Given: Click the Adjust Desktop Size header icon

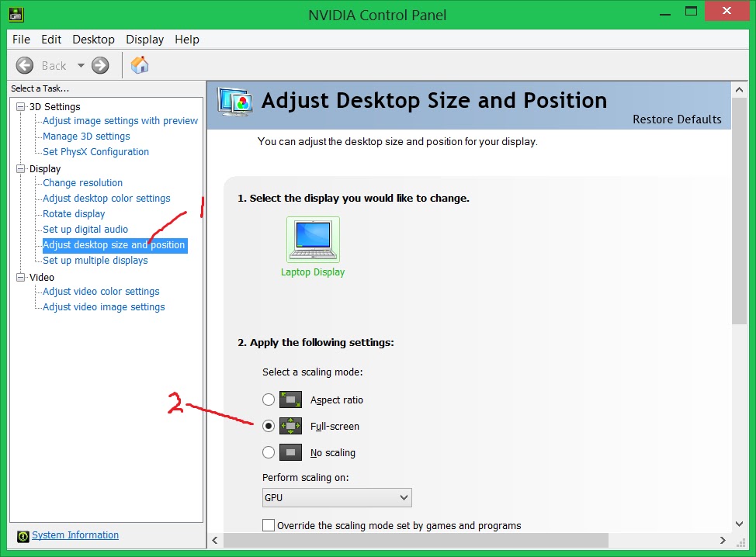Looking at the screenshot, I should pos(235,102).
